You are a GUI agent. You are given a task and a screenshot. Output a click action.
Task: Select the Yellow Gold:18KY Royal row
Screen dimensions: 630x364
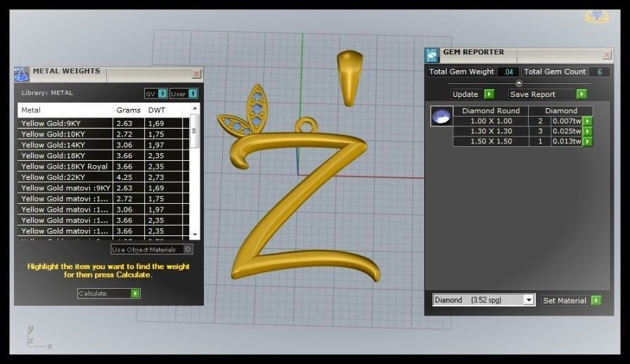click(x=103, y=167)
